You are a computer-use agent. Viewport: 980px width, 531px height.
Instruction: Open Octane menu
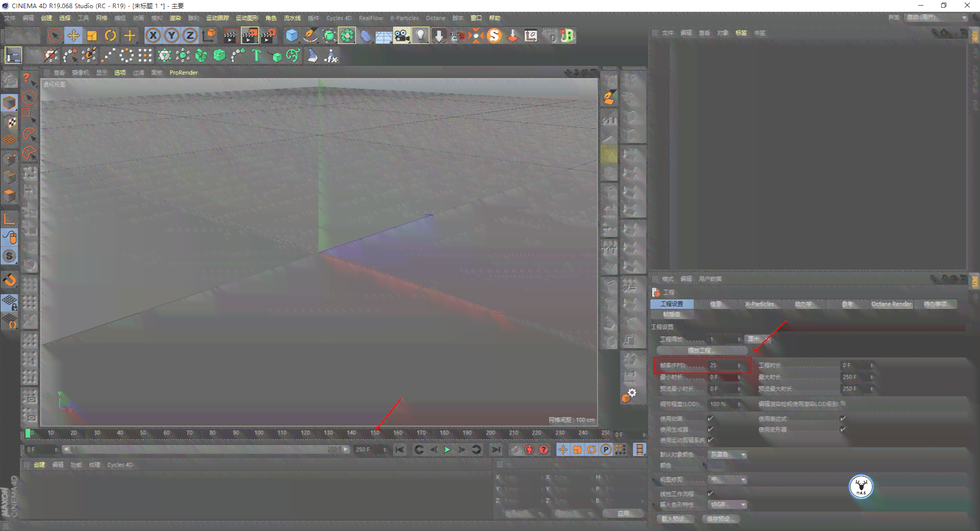435,18
